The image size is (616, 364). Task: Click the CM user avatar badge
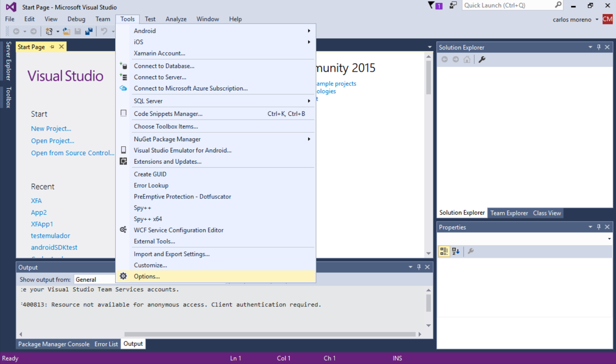coord(608,19)
